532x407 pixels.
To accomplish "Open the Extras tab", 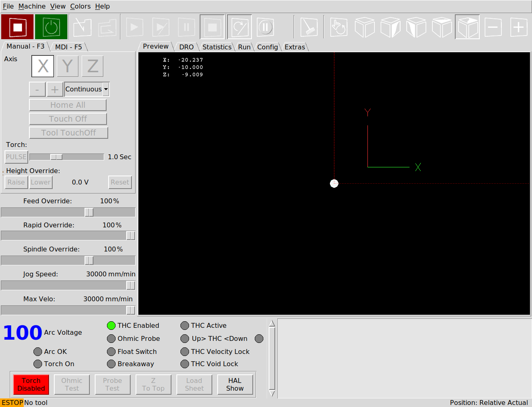I will [x=295, y=47].
